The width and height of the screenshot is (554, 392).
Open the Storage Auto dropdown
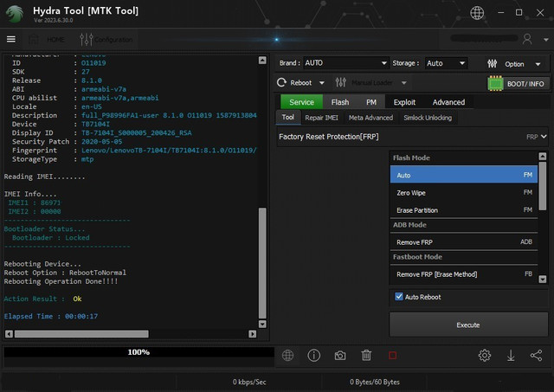(x=446, y=63)
